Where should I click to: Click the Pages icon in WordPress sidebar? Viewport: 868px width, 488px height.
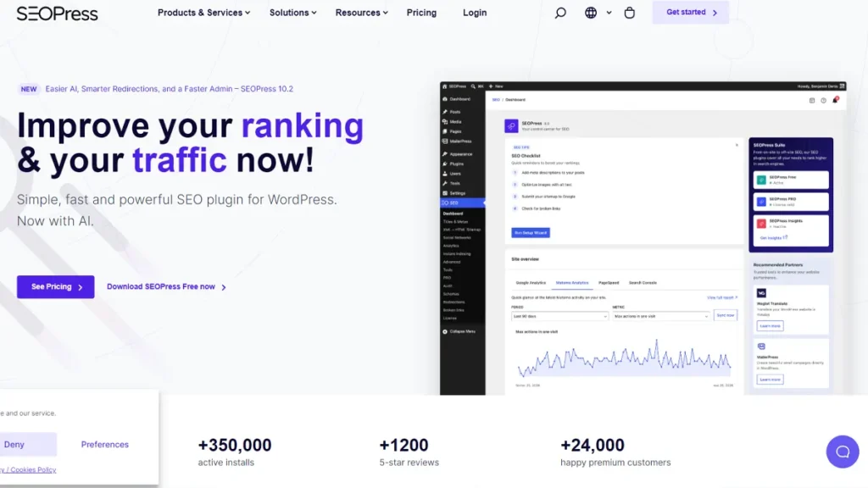click(x=445, y=131)
